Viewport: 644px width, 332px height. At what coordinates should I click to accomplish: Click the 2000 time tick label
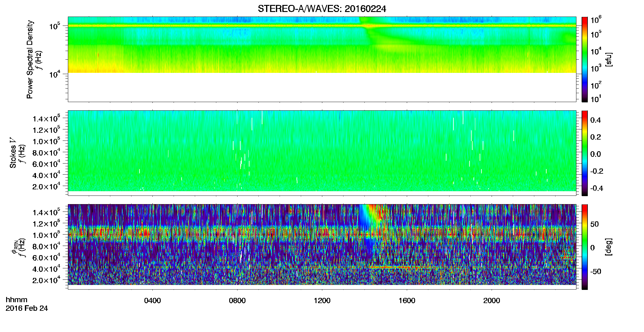[x=492, y=301]
